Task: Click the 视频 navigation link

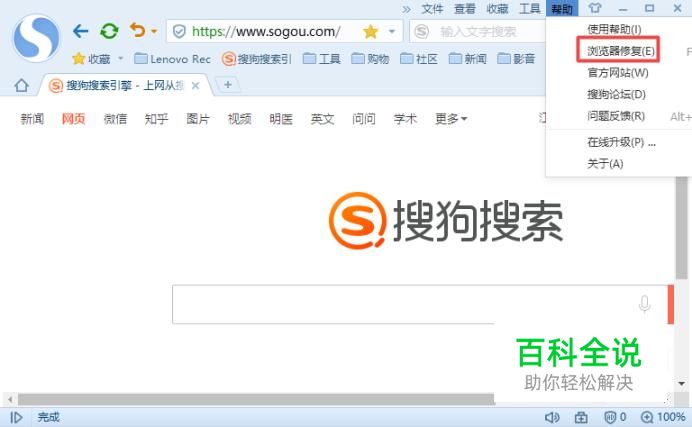Action: (239, 119)
